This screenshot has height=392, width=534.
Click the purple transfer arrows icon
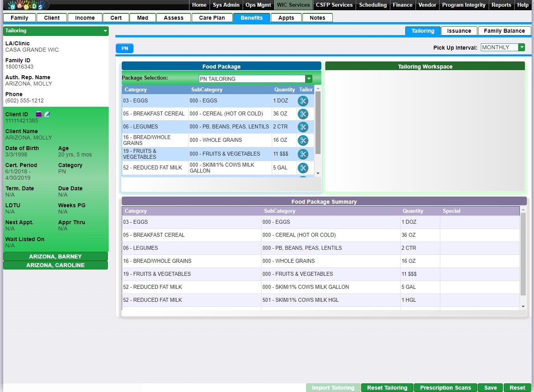pos(39,114)
